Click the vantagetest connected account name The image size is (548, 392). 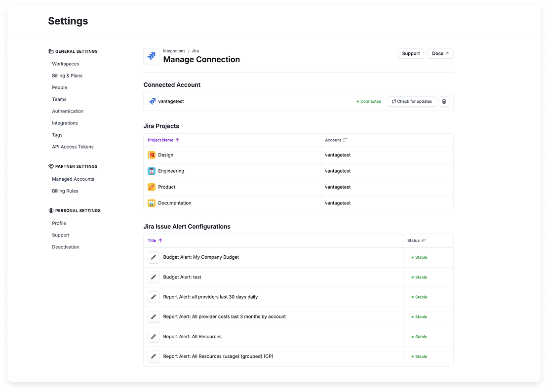coord(171,102)
